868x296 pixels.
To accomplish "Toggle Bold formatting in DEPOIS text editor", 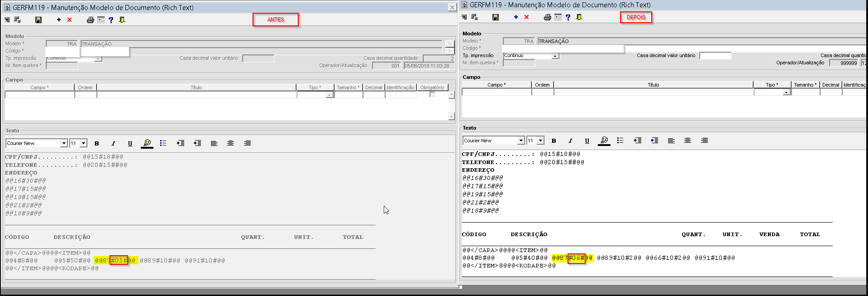I will pos(553,141).
